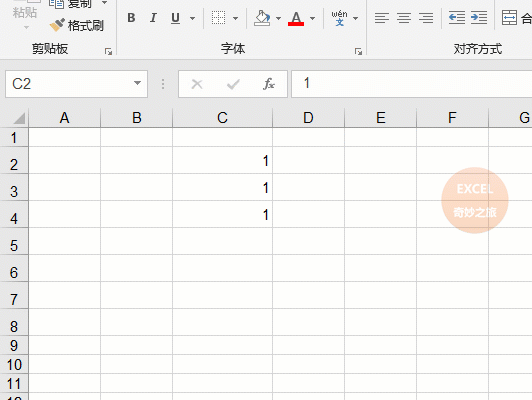
Task: Merge and center cells icon
Action: click(x=509, y=18)
